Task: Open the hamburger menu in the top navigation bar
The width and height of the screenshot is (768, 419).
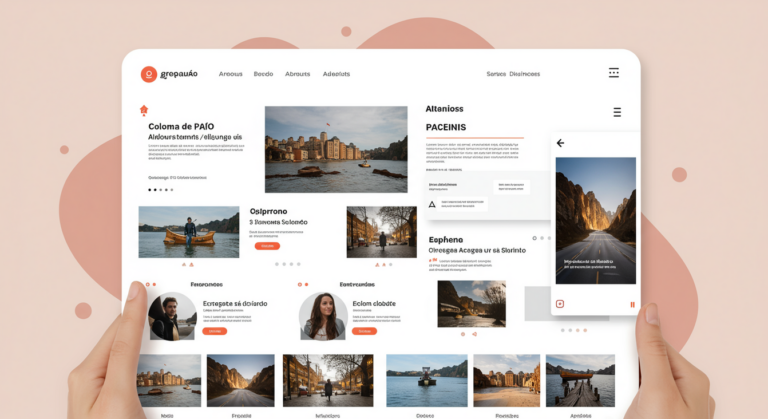Action: point(614,73)
